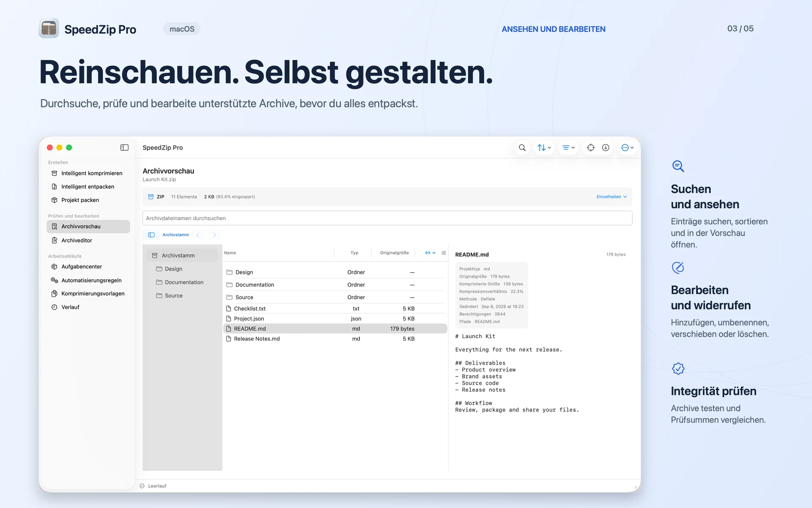Select Design in the folder tree
The image size is (812, 508).
point(182,269)
